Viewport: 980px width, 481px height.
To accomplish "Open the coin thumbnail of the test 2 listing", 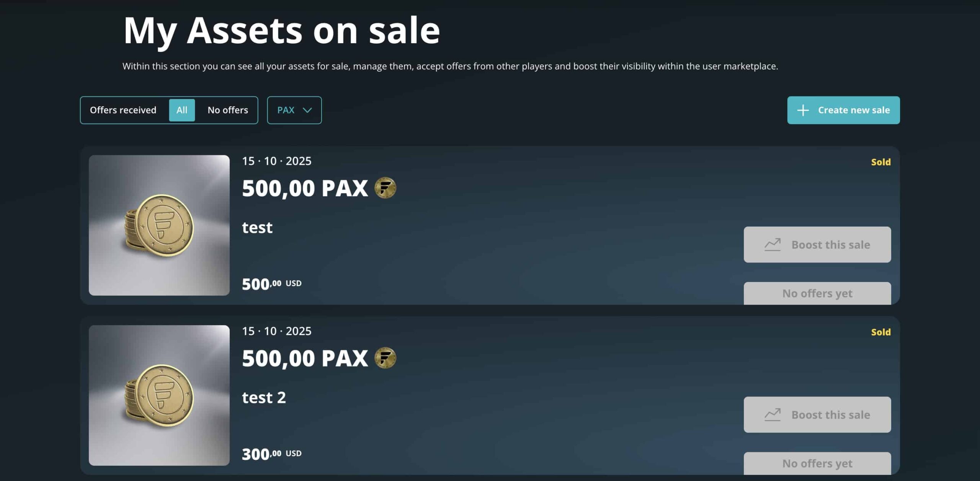I will pyautogui.click(x=159, y=395).
